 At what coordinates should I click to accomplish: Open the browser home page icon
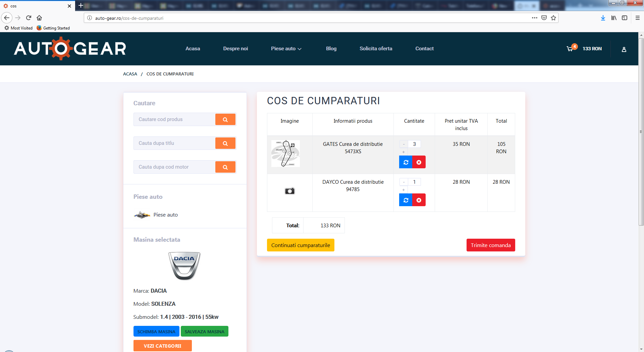point(39,18)
